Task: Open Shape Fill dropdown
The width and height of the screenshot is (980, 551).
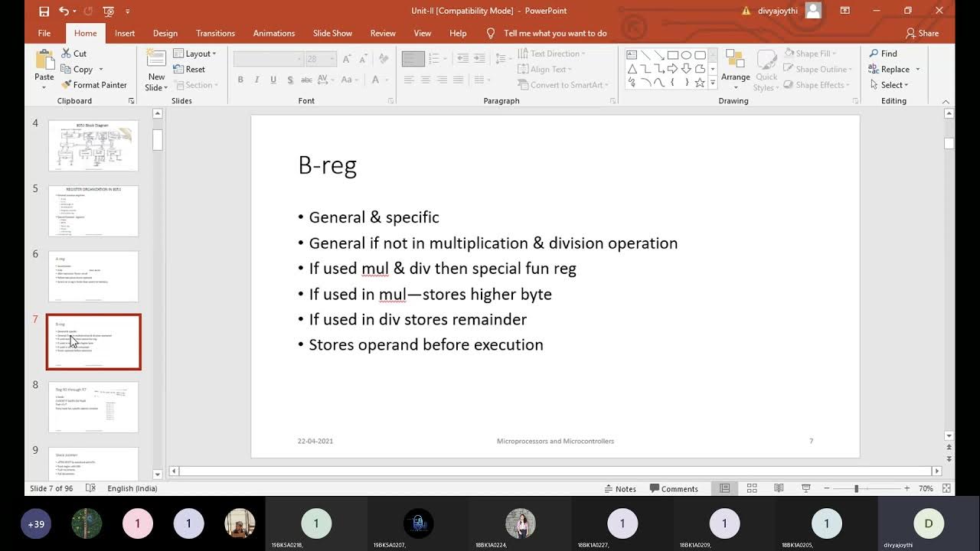Action: click(x=810, y=54)
